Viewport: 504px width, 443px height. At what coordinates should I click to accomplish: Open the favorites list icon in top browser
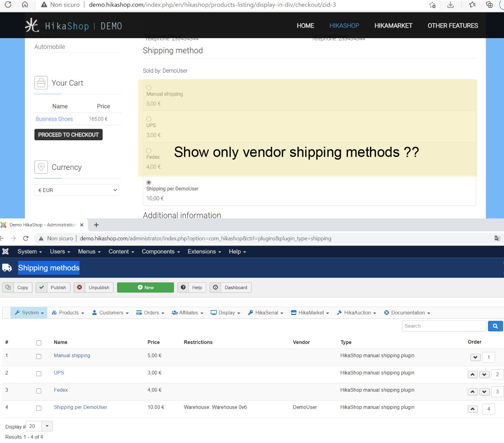pos(472,5)
